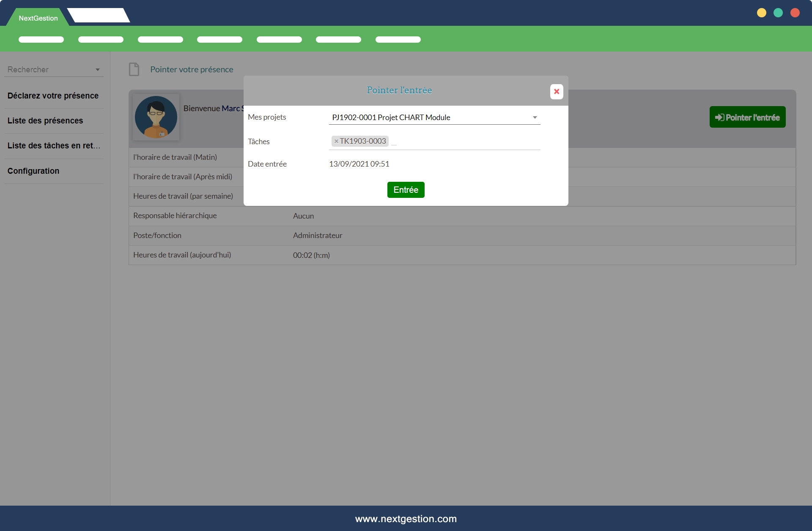Click the Tâches input field
The height and width of the screenshot is (531, 812).
tap(465, 141)
